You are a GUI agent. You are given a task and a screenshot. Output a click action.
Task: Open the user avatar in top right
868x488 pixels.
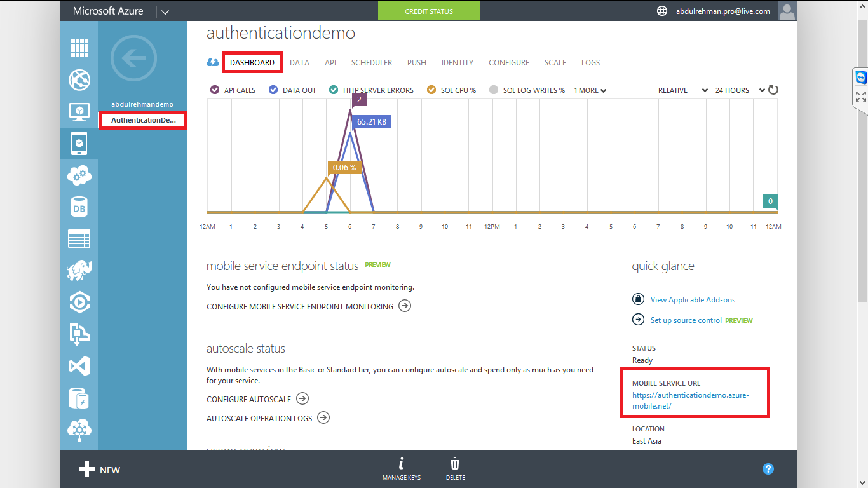(x=787, y=11)
